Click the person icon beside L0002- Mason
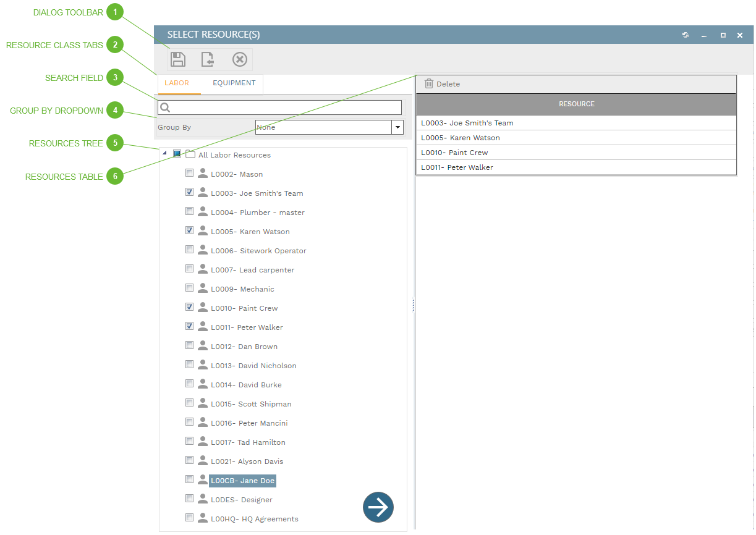 [x=202, y=173]
